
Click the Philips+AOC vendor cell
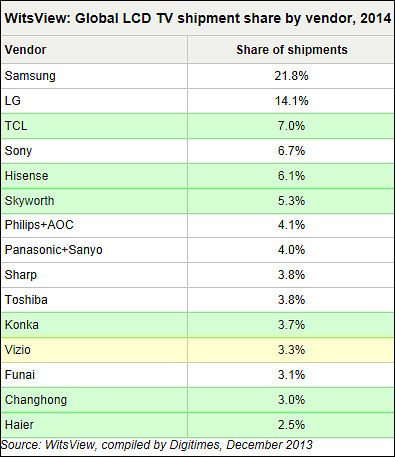(x=94, y=225)
